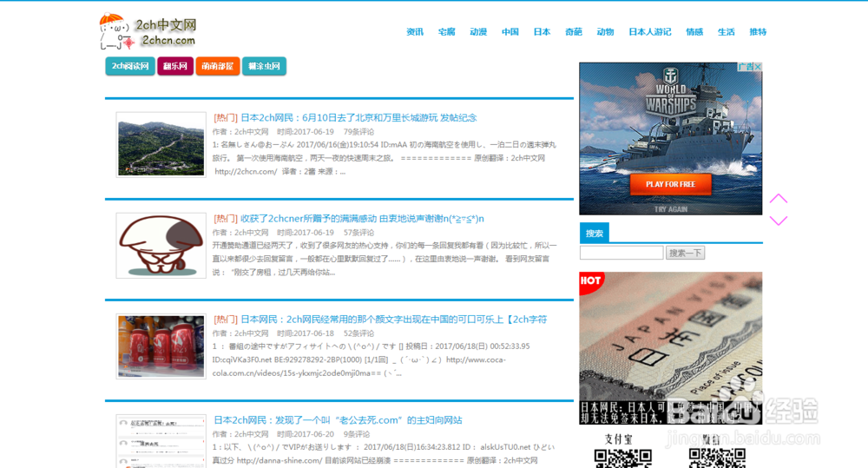Screen dimensions: 868x468
Task: Open the 日本 nav menu item
Action: pyautogui.click(x=542, y=31)
